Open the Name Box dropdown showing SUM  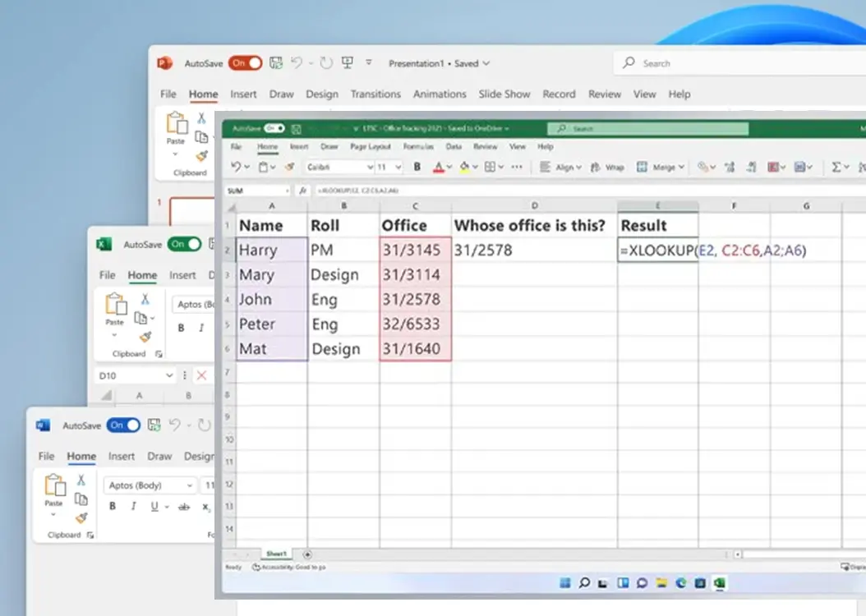point(287,190)
